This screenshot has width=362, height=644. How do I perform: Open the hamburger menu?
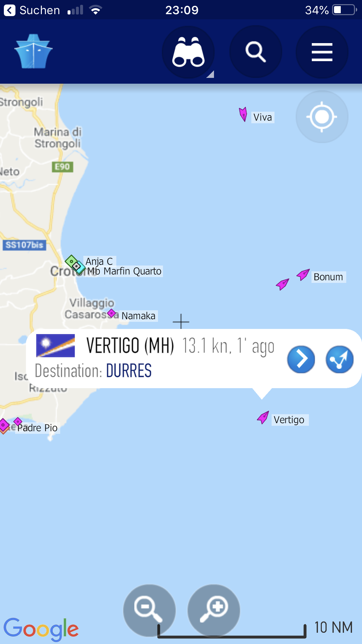[x=322, y=52]
